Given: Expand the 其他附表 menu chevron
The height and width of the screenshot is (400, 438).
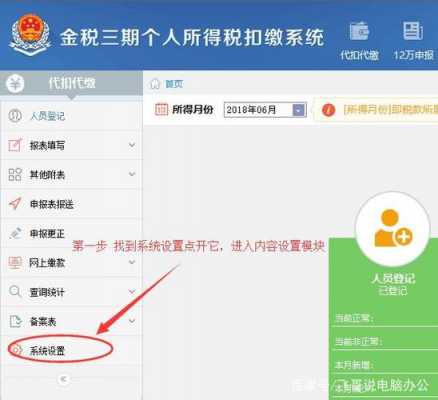Looking at the screenshot, I should click(132, 174).
